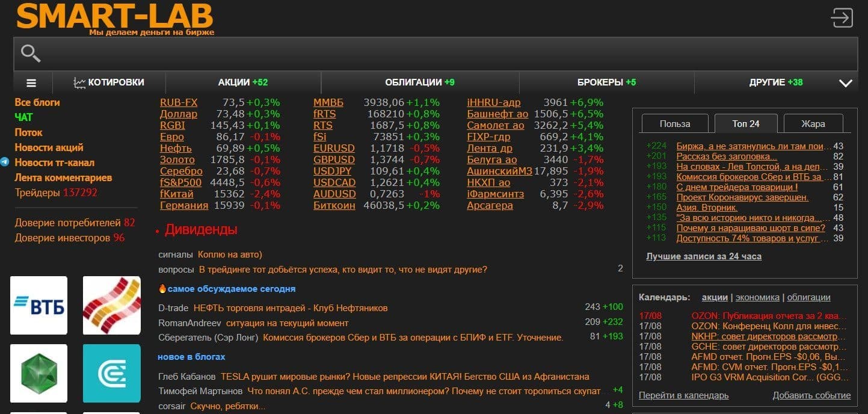Image resolution: width=868 pixels, height=414 pixels.
Task: Open the TESLA рушит мировые рынки post
Action: [x=405, y=377]
